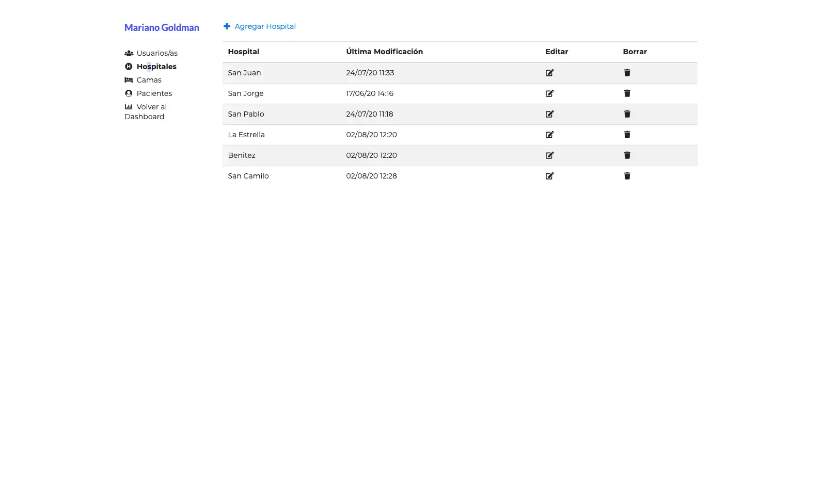Open the Camas section

point(149,80)
